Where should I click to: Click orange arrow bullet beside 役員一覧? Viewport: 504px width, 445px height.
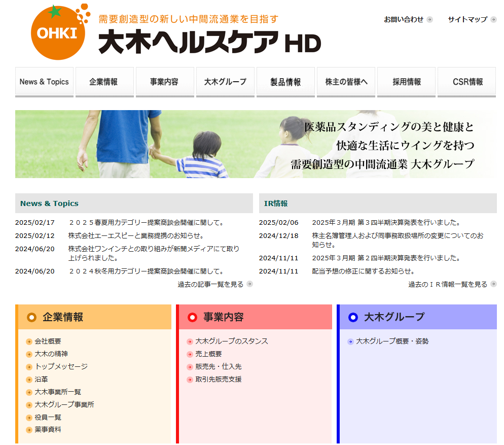(29, 418)
